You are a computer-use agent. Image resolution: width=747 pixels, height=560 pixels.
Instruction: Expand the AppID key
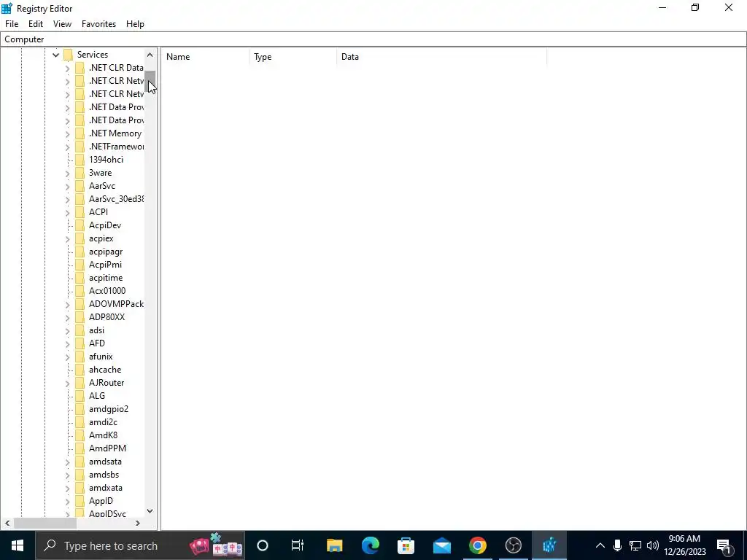click(x=67, y=502)
